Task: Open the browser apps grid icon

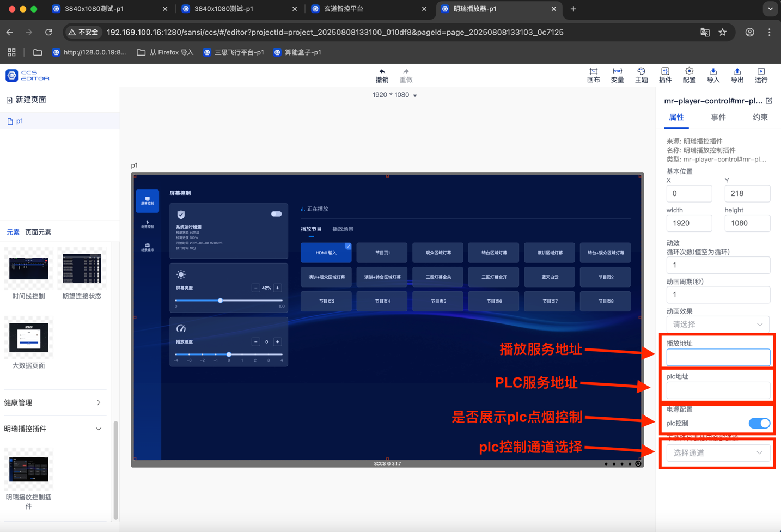Action: coord(11,52)
